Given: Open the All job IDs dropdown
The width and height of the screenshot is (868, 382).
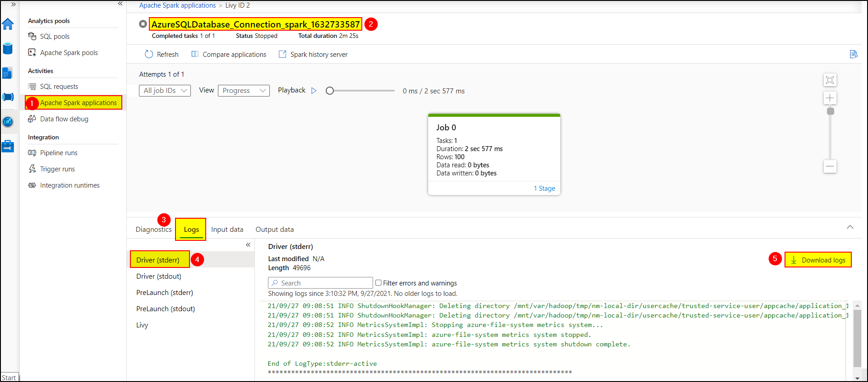Looking at the screenshot, I should [x=165, y=91].
